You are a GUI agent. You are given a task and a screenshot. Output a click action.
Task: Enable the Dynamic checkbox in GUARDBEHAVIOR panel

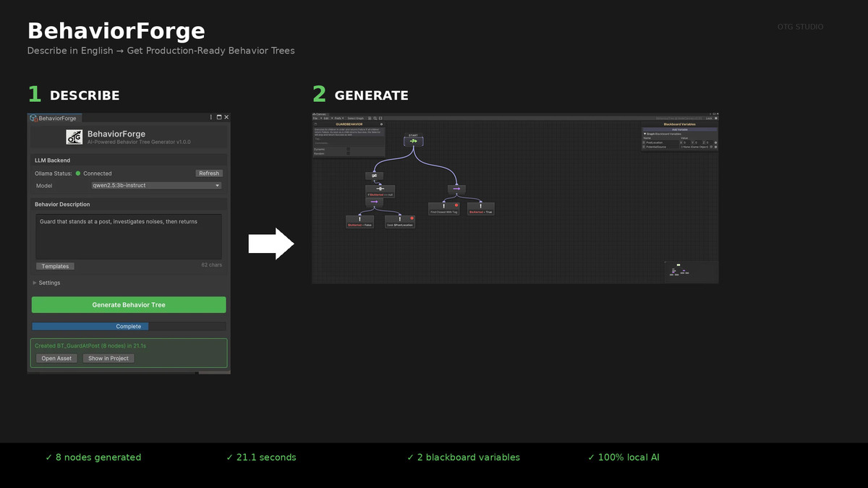[348, 149]
